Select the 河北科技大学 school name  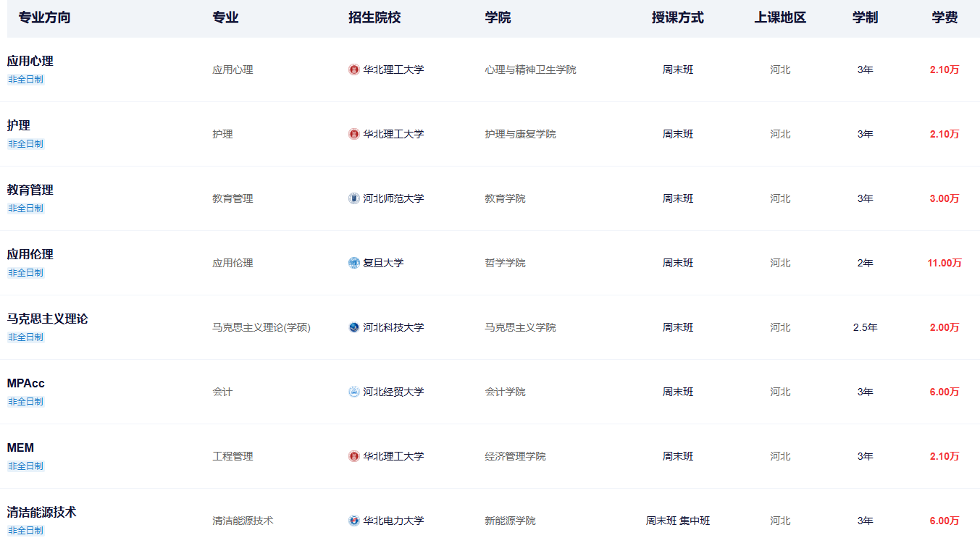coord(393,327)
